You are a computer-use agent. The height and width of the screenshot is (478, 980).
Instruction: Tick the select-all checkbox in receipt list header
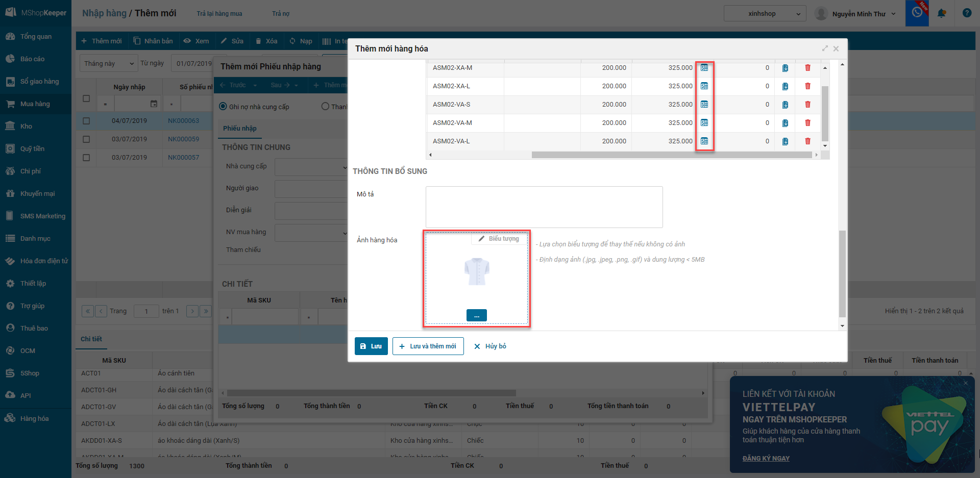click(86, 98)
